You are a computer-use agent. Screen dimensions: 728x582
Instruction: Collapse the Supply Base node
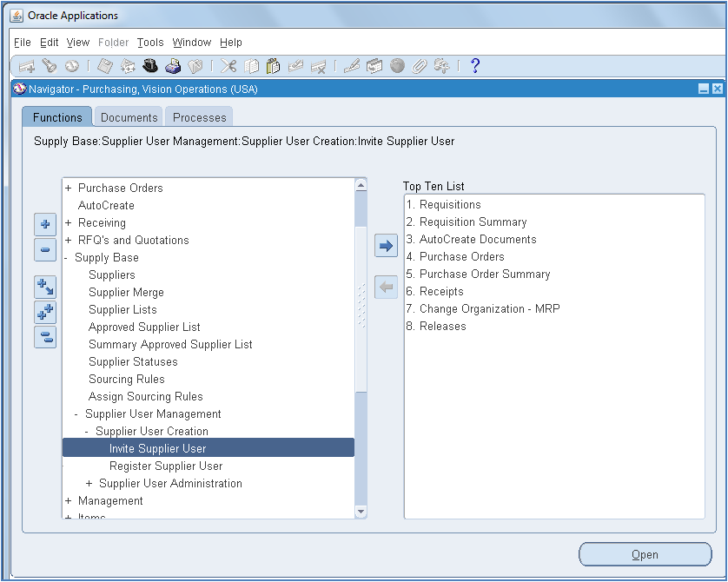(65, 258)
